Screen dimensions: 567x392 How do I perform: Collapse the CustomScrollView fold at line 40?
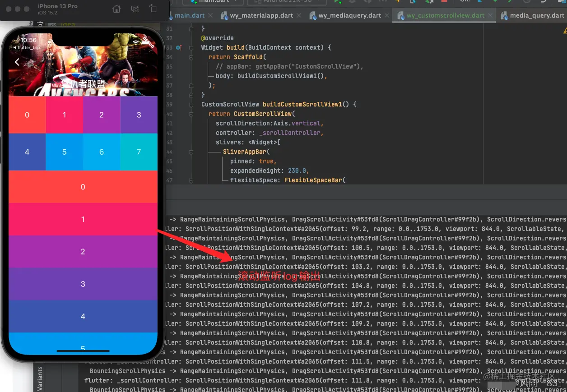pos(191,114)
